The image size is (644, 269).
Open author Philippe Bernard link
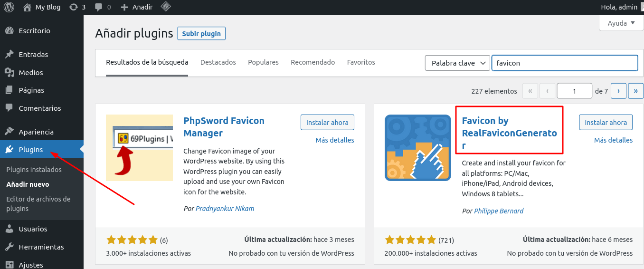coord(499,211)
